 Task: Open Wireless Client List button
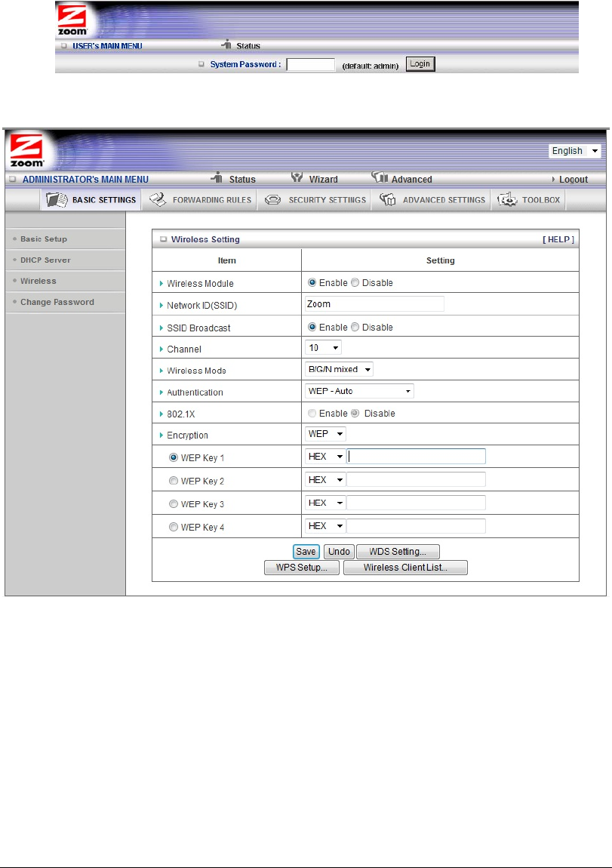[405, 568]
